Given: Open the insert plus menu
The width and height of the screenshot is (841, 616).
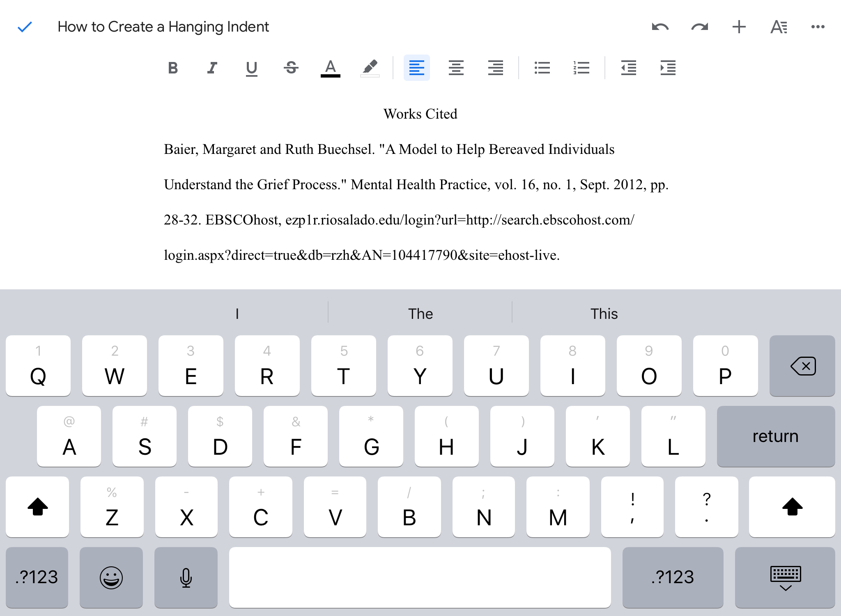Looking at the screenshot, I should pyautogui.click(x=739, y=27).
